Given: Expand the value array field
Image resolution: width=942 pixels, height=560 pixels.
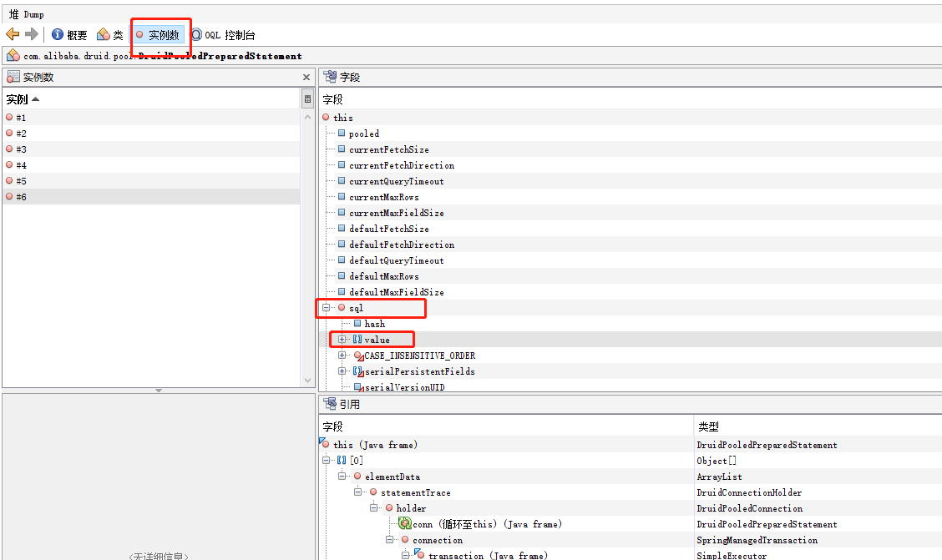Looking at the screenshot, I should 342,340.
